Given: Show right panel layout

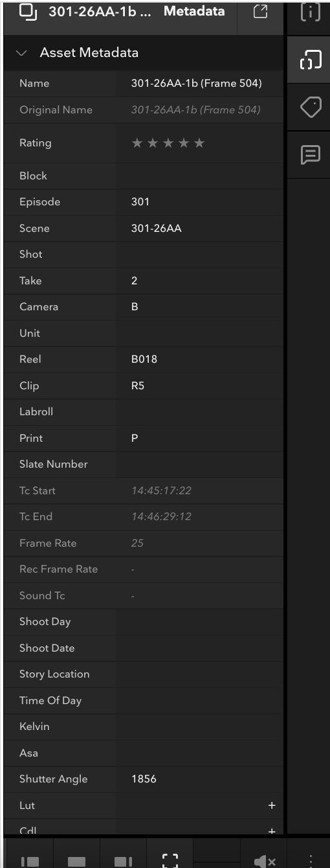Looking at the screenshot, I should click(124, 862).
